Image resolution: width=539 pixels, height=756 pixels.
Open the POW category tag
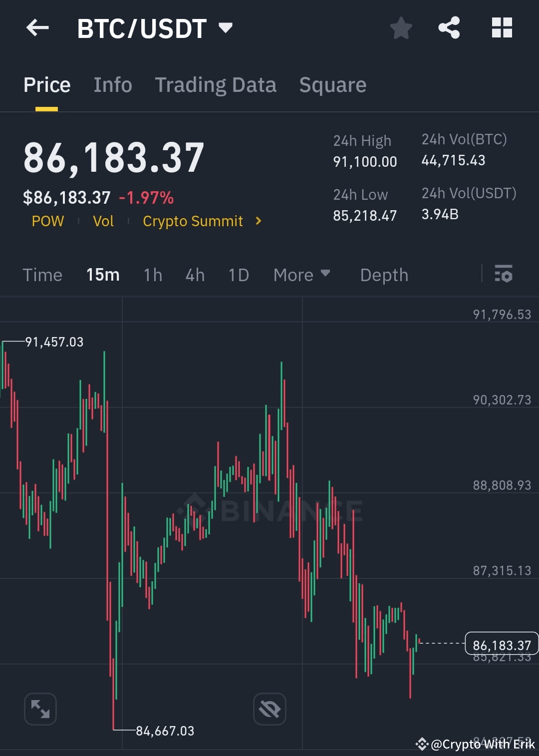(x=47, y=221)
